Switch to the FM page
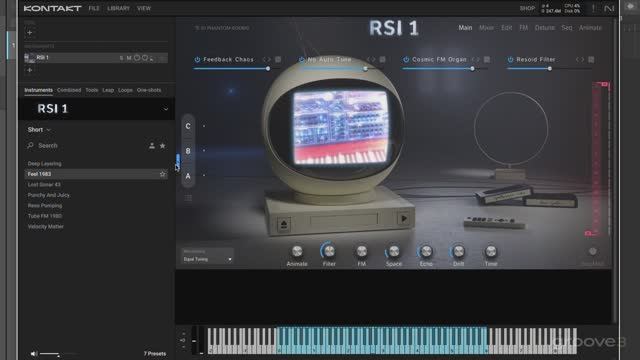640x360 pixels. click(524, 28)
